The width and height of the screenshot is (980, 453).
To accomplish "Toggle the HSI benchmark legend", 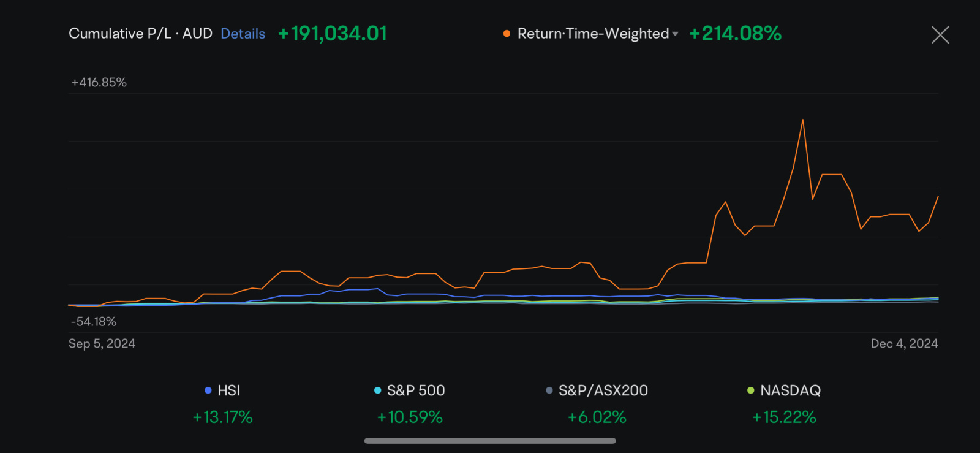I will [222, 390].
